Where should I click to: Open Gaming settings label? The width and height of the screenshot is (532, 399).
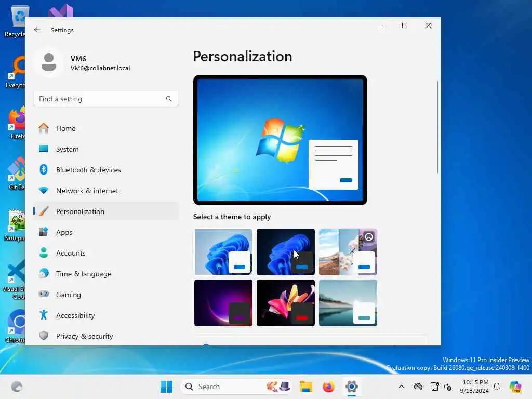pos(68,295)
